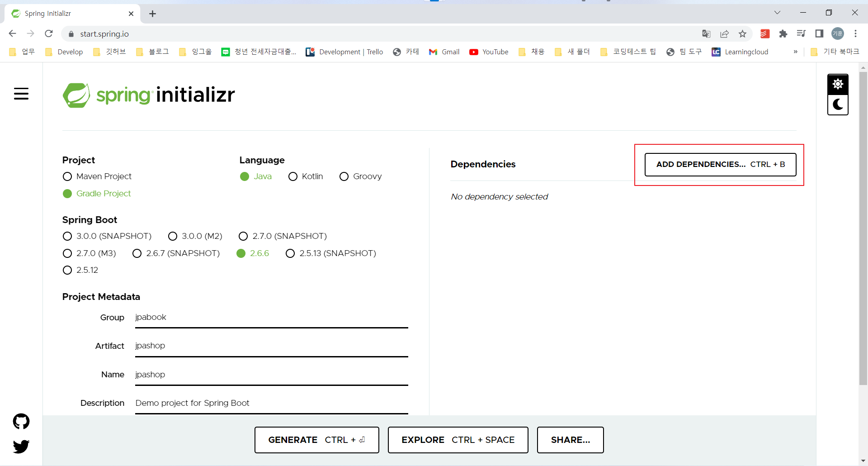Click the EXPLORE button
This screenshot has height=466, width=868.
pos(458,440)
